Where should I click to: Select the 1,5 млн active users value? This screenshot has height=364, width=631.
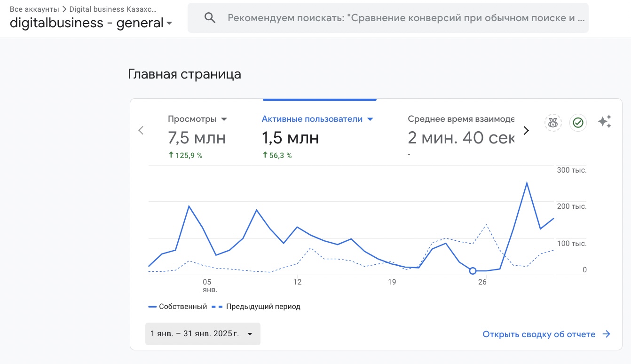coord(290,138)
